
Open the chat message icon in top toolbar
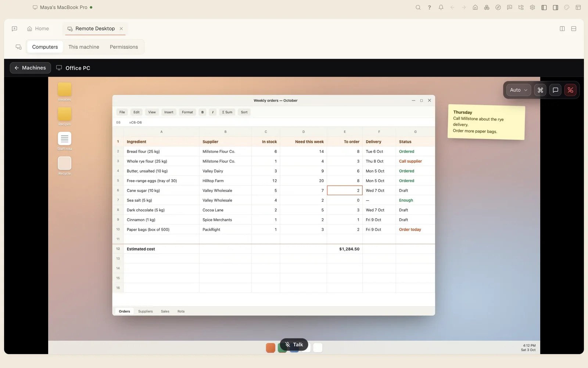tap(509, 7)
